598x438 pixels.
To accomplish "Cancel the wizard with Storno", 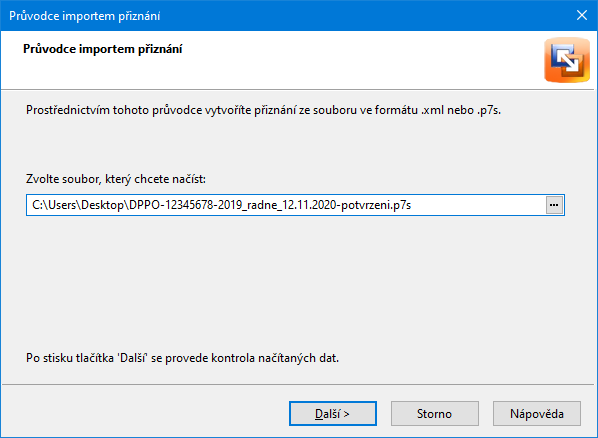I will tap(434, 414).
